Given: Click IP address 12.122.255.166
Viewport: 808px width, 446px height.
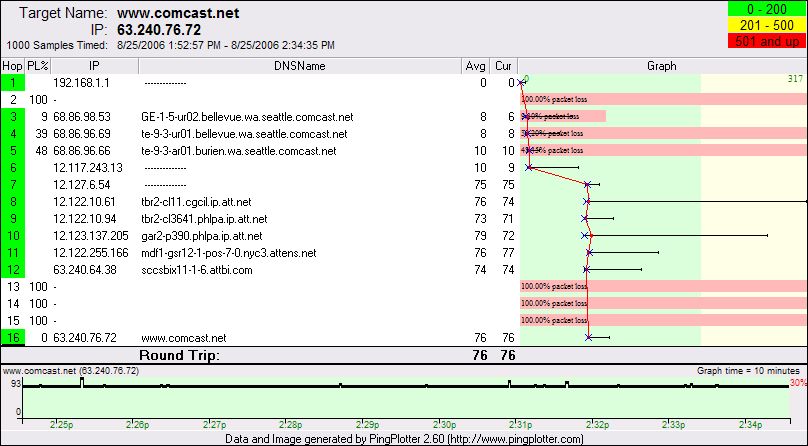Looking at the screenshot, I should click(91, 253).
